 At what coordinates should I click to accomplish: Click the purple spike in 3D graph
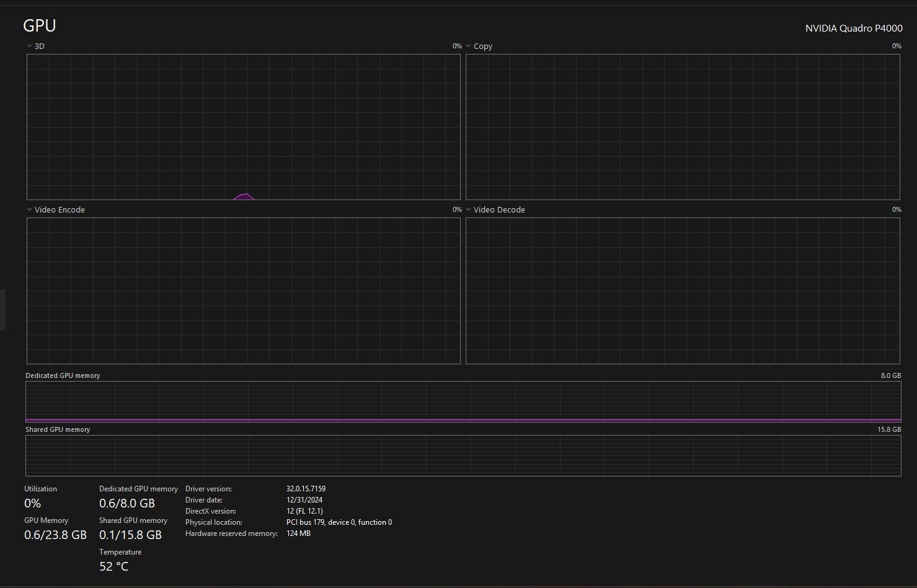coord(244,197)
